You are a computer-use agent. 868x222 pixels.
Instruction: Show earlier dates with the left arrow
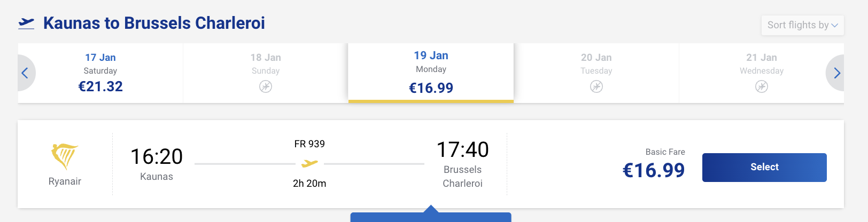point(25,73)
